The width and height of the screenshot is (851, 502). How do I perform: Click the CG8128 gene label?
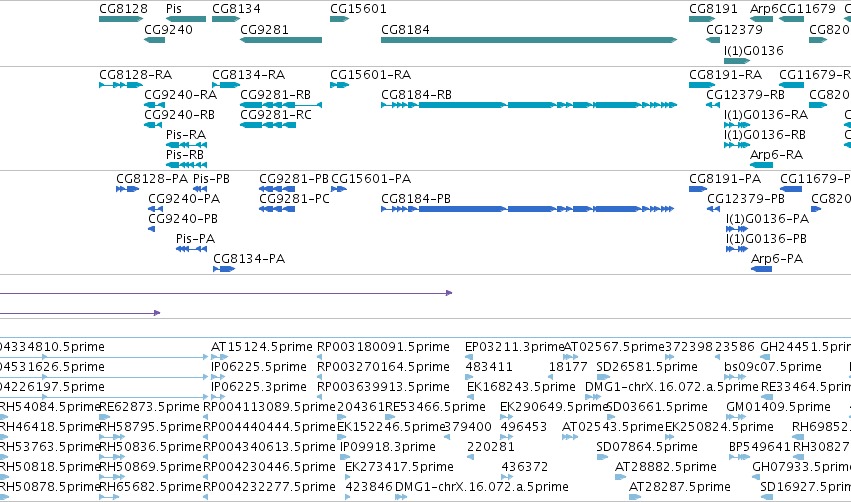point(123,9)
